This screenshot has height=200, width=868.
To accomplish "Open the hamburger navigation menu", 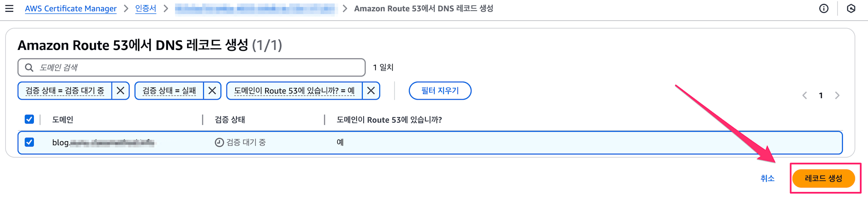I will (9, 8).
